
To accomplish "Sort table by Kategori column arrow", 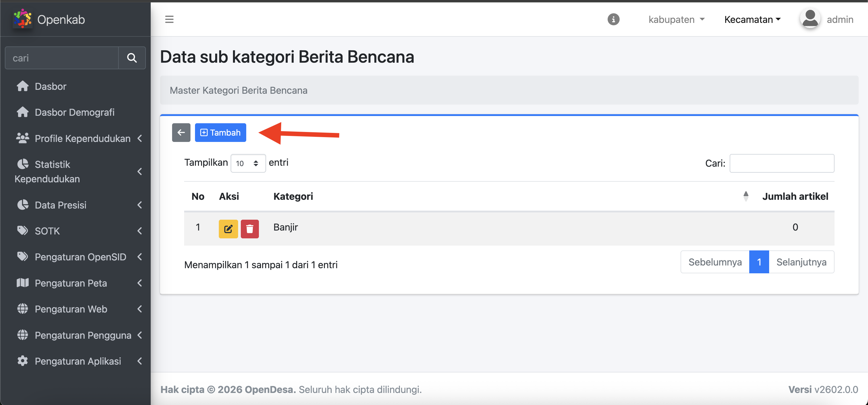I will 746,196.
